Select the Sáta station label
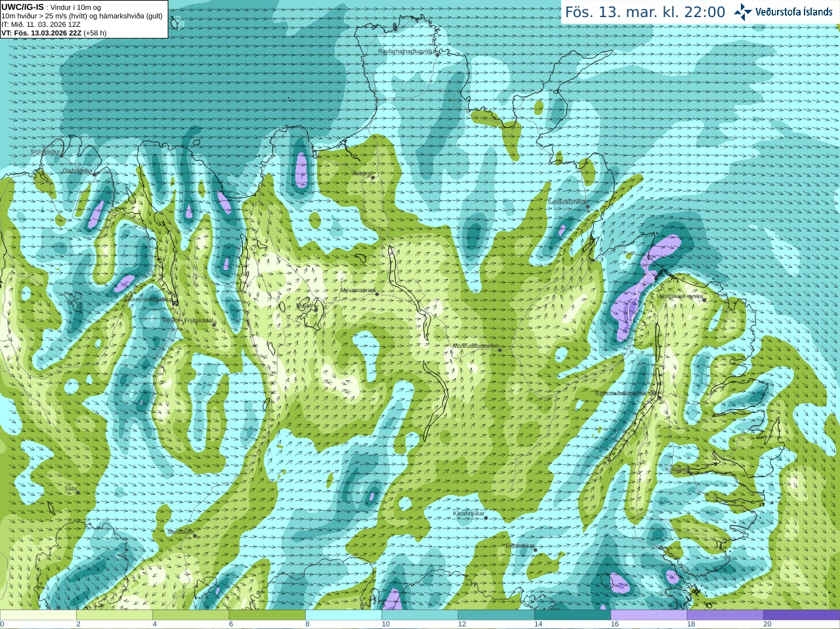Viewport: 840px width, 629px height. pyautogui.click(x=70, y=488)
